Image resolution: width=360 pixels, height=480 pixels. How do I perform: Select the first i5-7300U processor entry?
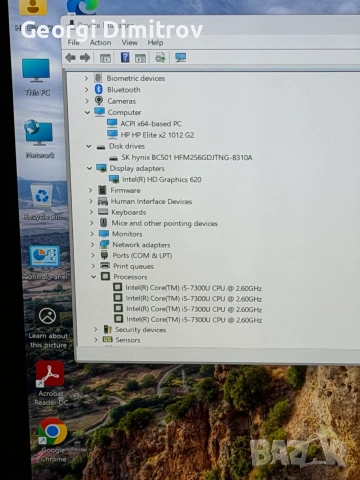click(193, 288)
